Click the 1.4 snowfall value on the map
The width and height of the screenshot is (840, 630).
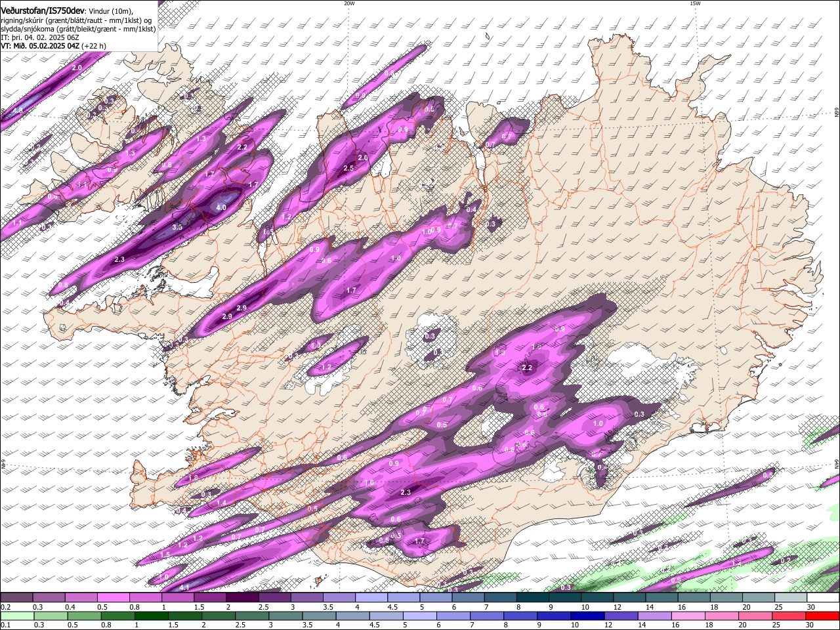point(221,503)
